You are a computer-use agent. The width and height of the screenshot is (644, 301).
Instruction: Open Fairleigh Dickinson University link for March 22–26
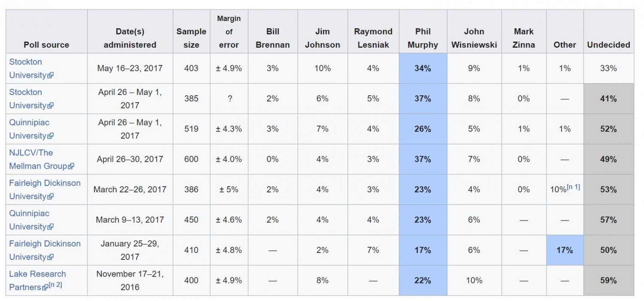click(x=45, y=189)
